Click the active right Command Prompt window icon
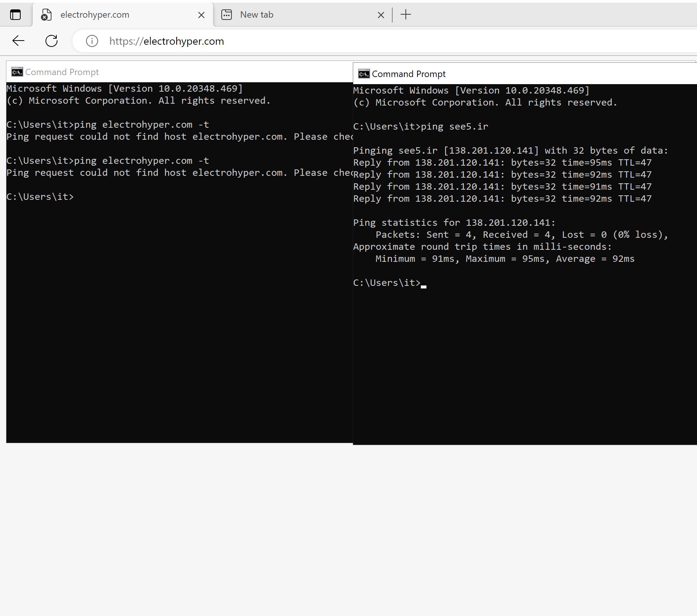This screenshot has height=616, width=697. click(364, 74)
